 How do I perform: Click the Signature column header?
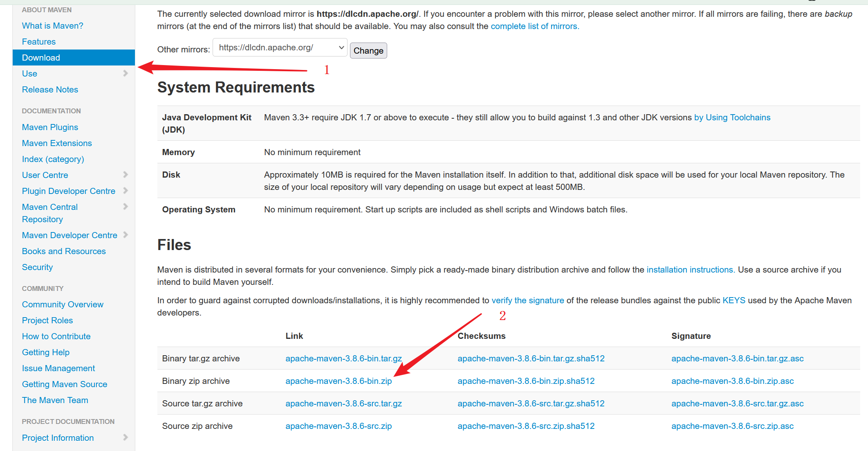tap(691, 336)
